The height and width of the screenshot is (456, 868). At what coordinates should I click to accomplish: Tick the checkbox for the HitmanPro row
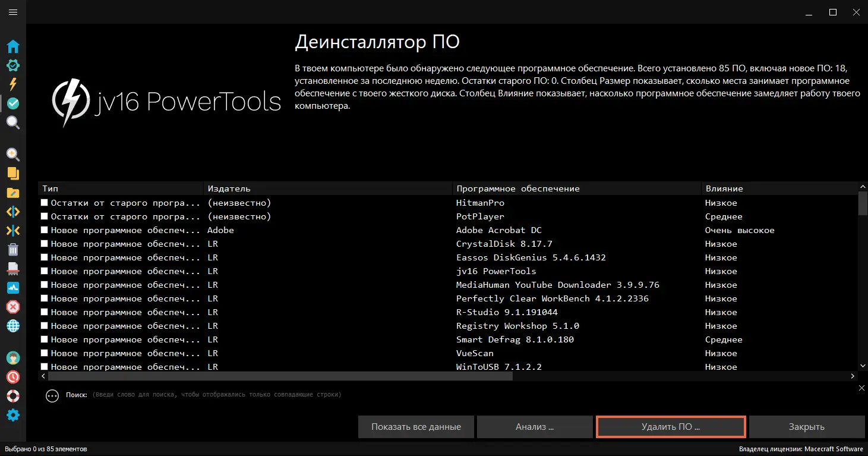pos(45,203)
